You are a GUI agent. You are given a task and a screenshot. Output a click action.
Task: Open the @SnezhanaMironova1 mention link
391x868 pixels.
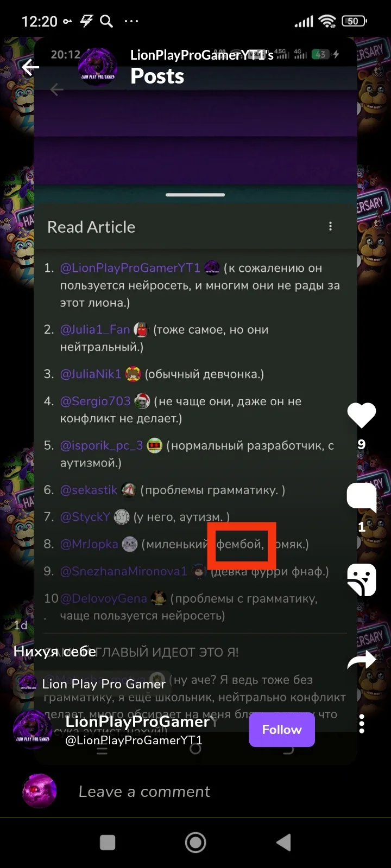pos(123,571)
